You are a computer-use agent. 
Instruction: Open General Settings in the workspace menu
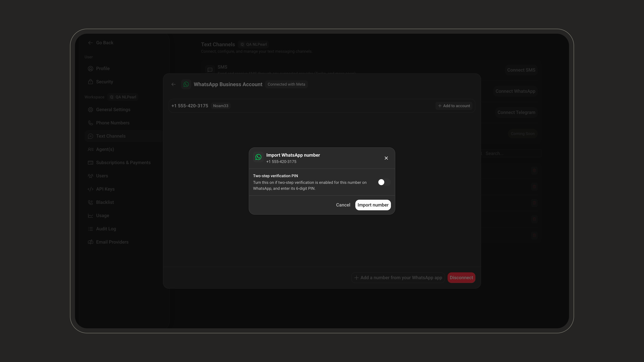coord(113,110)
